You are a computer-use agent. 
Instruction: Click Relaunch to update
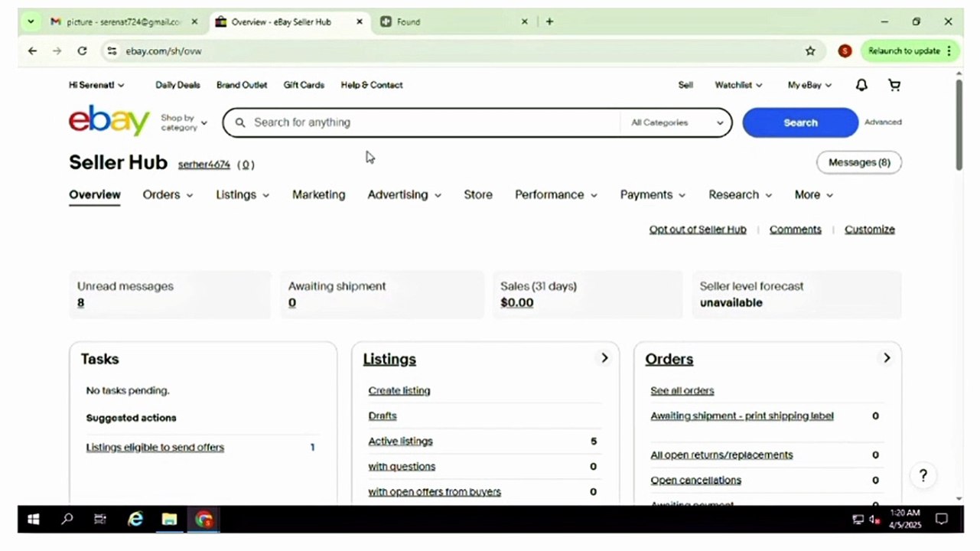[x=910, y=51]
